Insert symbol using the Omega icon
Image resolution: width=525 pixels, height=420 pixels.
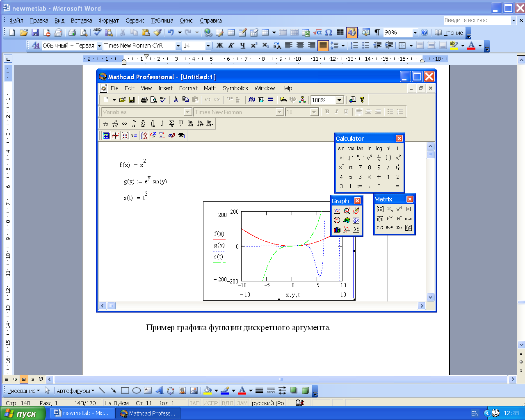click(x=329, y=32)
